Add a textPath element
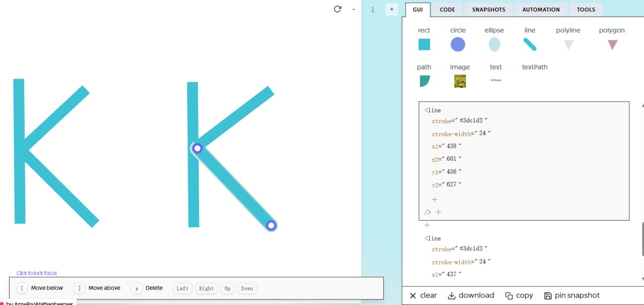The height and width of the screenshot is (305, 644). [535, 67]
